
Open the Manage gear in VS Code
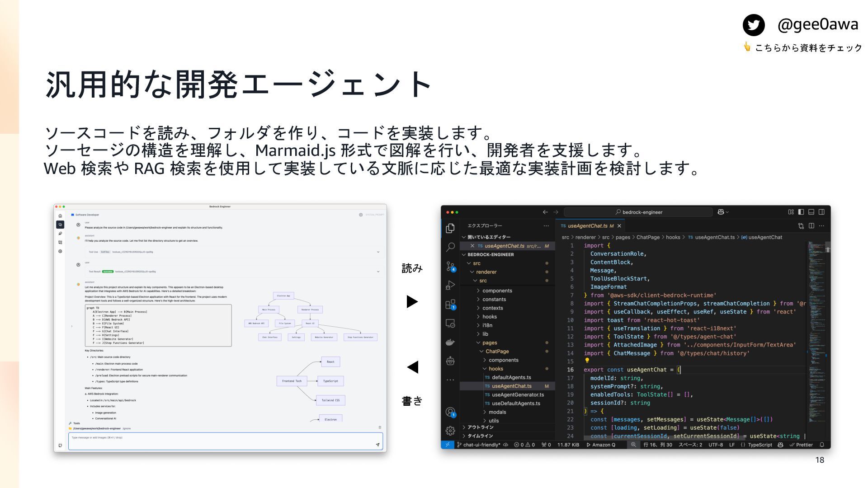450,431
